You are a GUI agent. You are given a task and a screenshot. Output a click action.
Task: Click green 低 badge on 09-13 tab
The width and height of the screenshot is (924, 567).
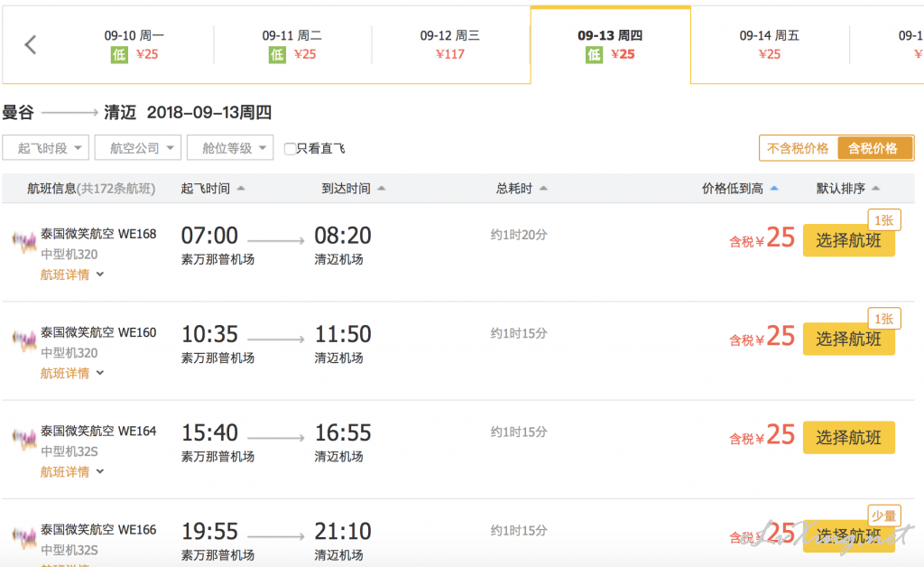(x=594, y=55)
